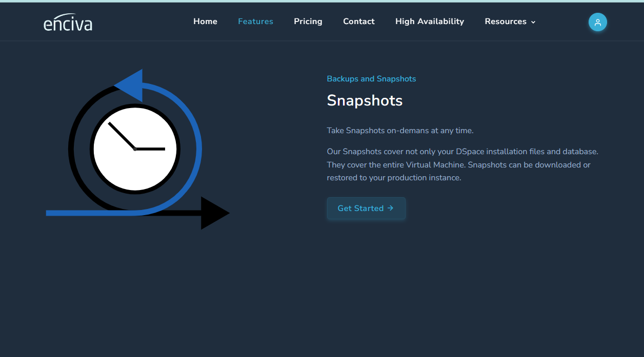The image size is (644, 357).
Task: Click the Snapshots heading
Action: coord(365,100)
